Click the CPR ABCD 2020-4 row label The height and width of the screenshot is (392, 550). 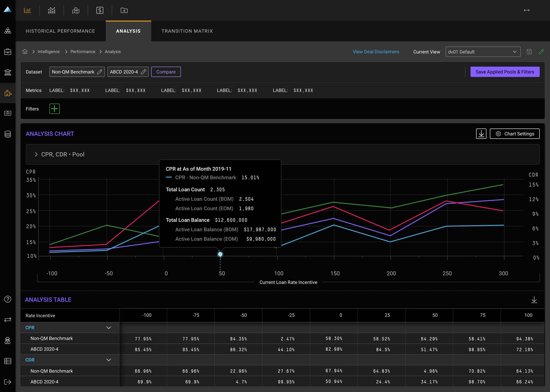(x=44, y=349)
